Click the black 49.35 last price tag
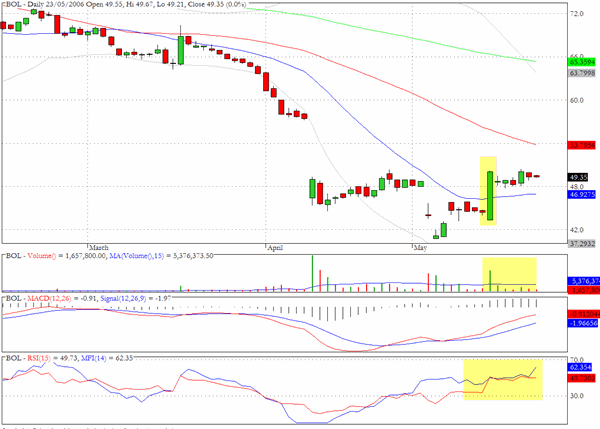 [x=578, y=177]
